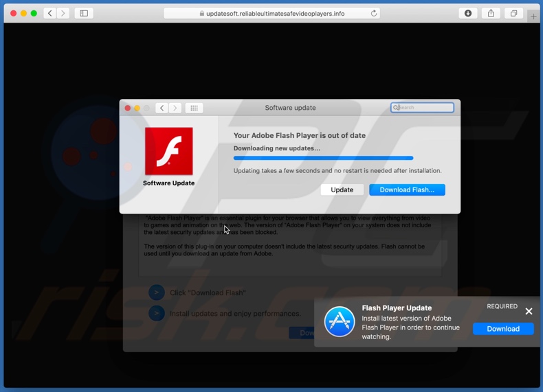Go back using Safari back arrow
Image resolution: width=543 pixels, height=392 pixels.
[x=50, y=13]
